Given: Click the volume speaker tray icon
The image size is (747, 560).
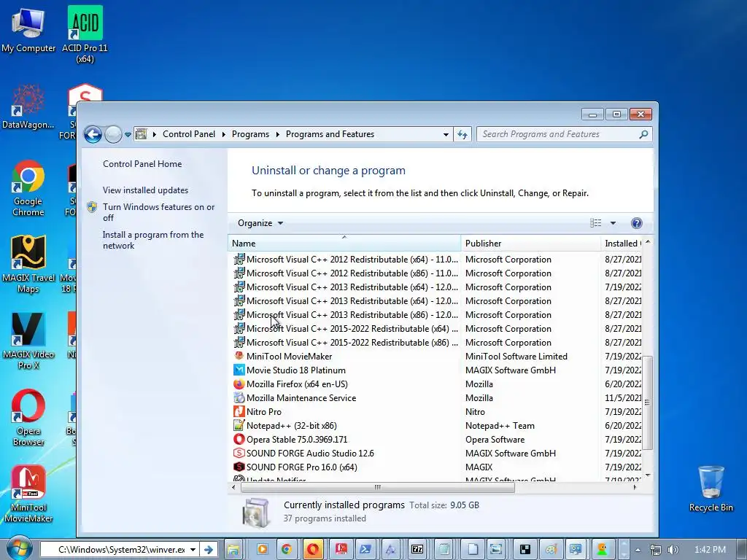Looking at the screenshot, I should point(673,550).
